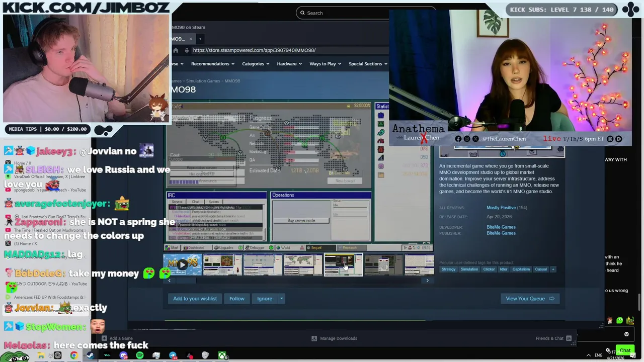Open Spotify from the taskbar
This screenshot has width=644, height=362.
click(139, 355)
